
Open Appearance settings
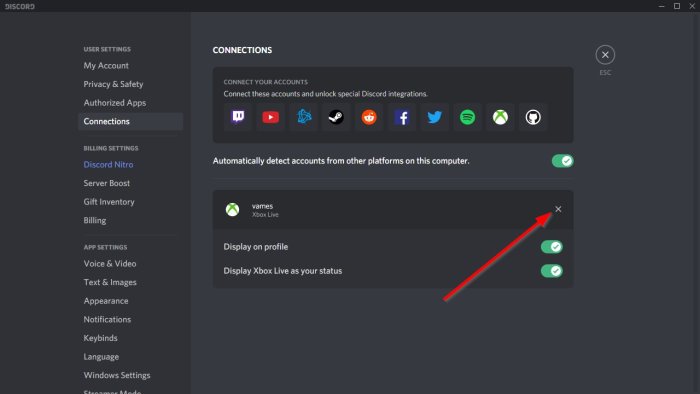pyautogui.click(x=130, y=301)
